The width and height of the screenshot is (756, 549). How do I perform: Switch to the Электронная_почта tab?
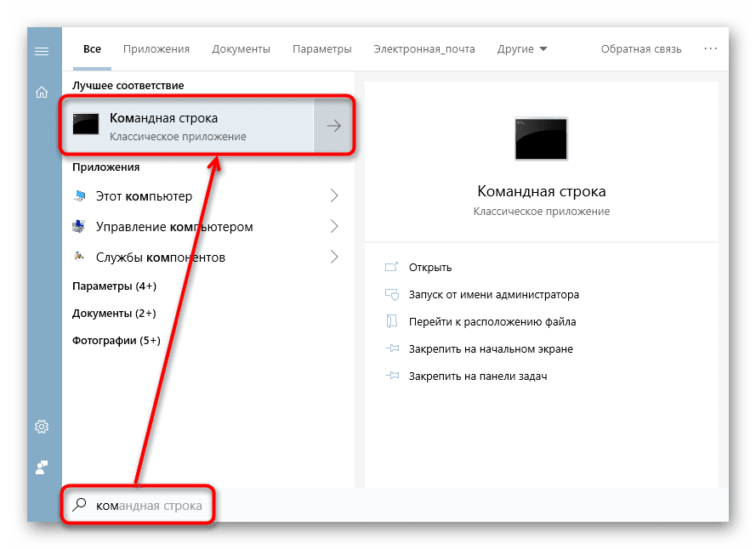(x=424, y=49)
